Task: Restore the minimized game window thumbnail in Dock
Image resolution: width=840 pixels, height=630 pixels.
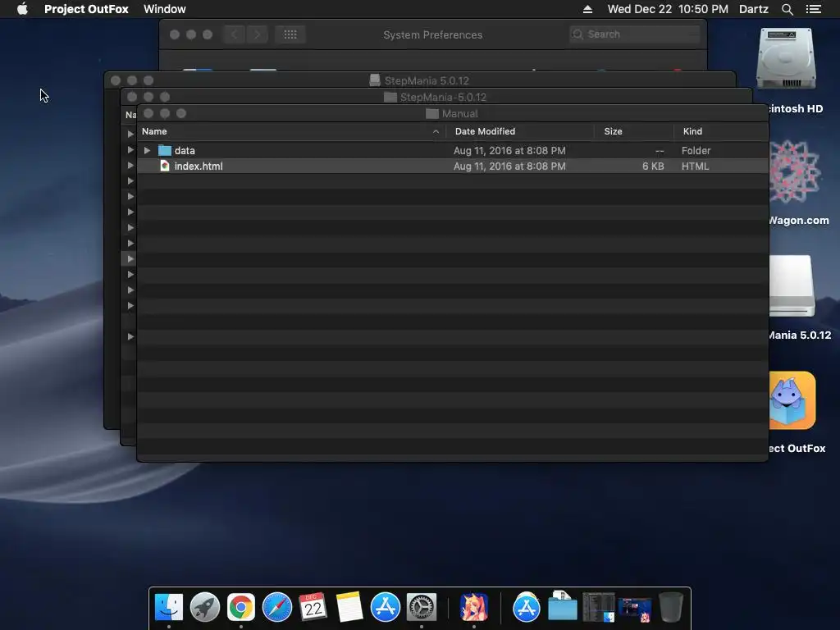Action: (x=634, y=609)
